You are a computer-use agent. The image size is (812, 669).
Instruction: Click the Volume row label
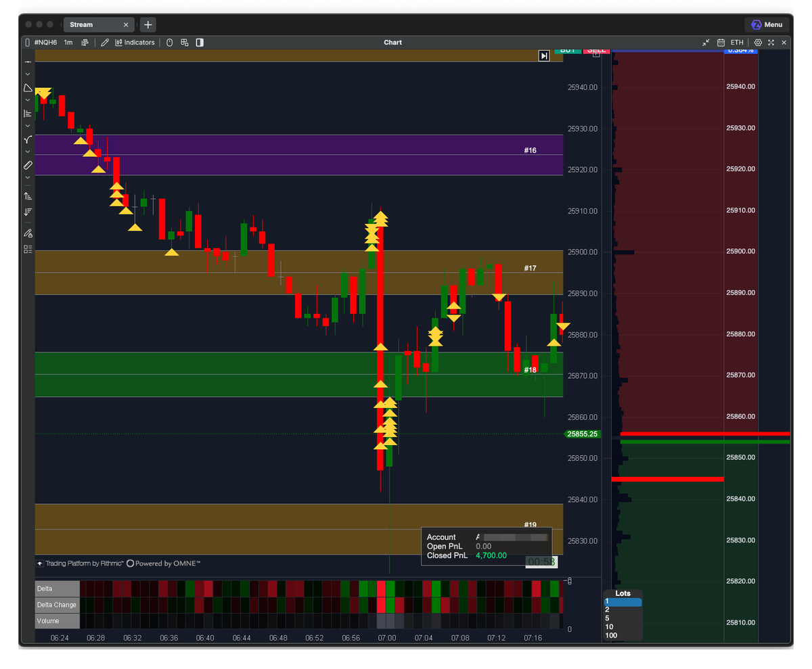(x=58, y=621)
